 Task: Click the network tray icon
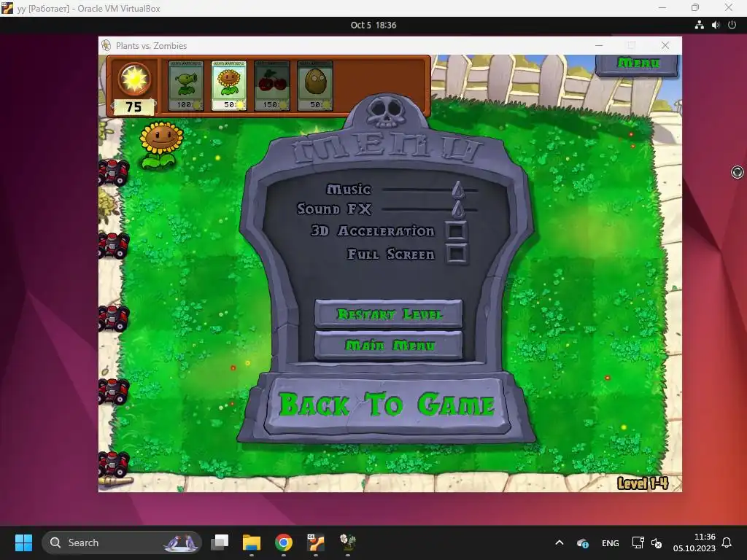(638, 542)
